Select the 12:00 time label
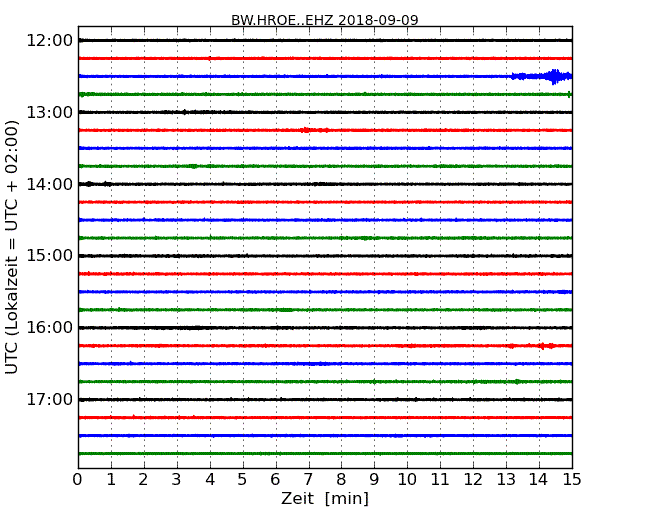The image size is (650, 520). click(50, 41)
